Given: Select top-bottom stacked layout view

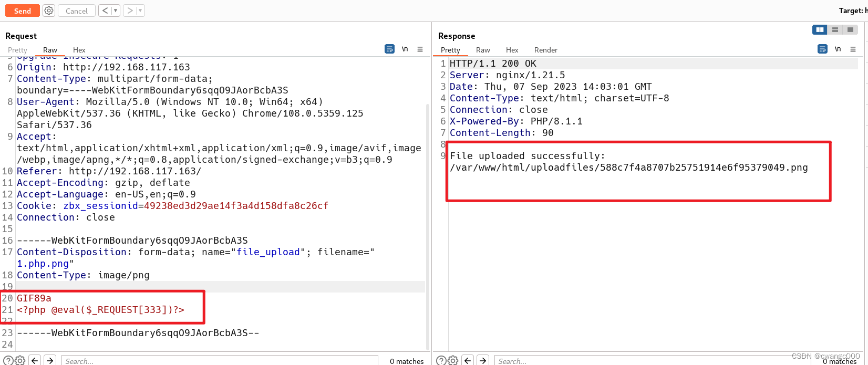Looking at the screenshot, I should 835,30.
